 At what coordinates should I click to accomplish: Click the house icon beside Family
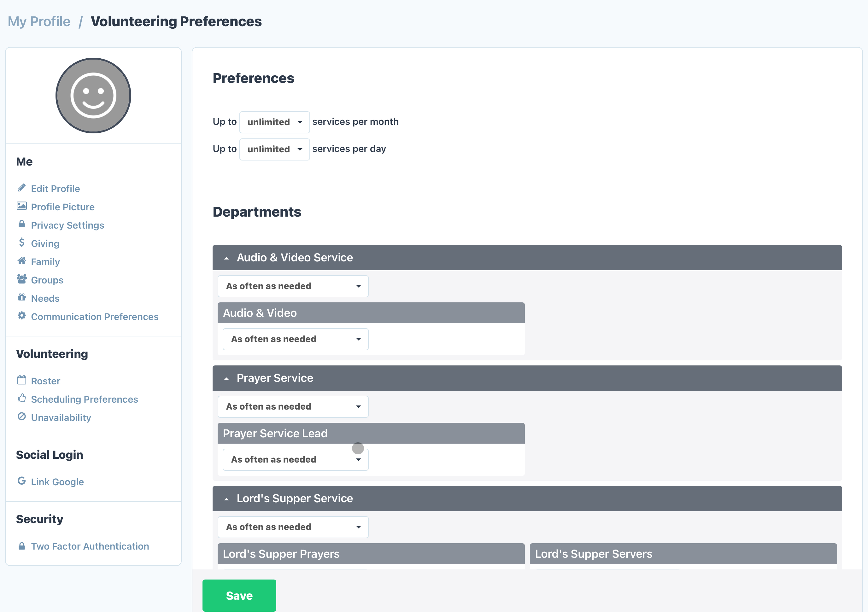click(21, 261)
